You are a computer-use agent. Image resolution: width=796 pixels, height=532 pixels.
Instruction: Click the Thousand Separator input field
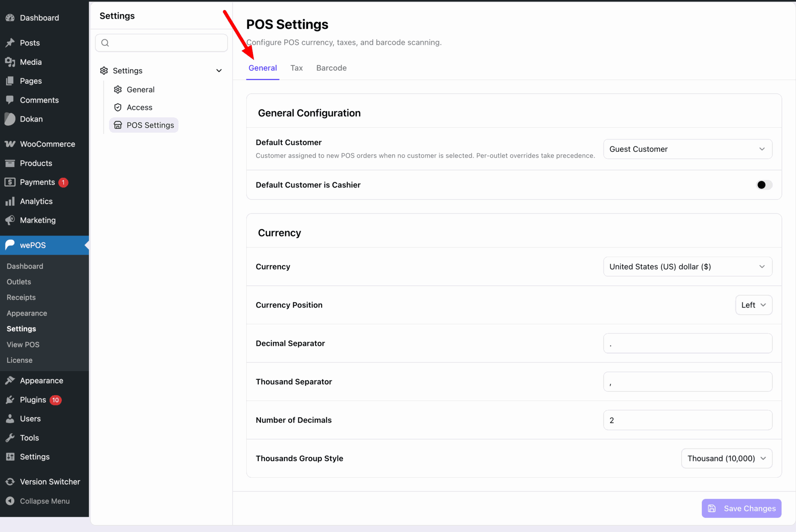coord(687,382)
